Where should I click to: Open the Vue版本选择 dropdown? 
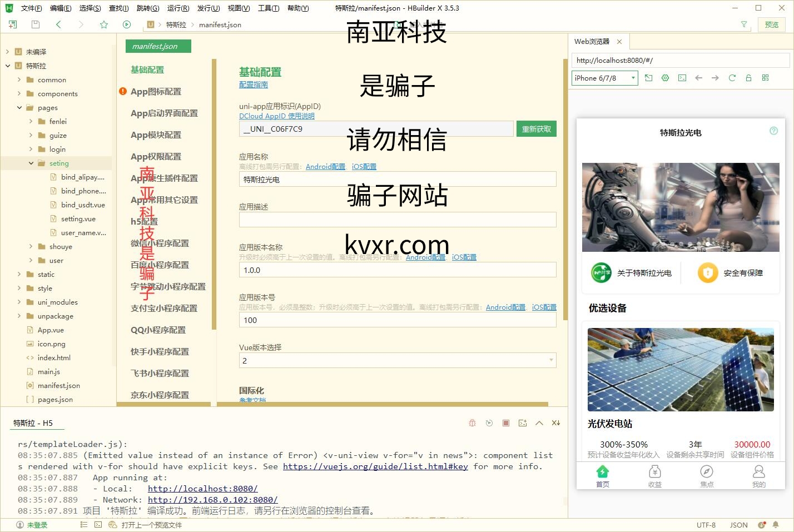(x=398, y=361)
